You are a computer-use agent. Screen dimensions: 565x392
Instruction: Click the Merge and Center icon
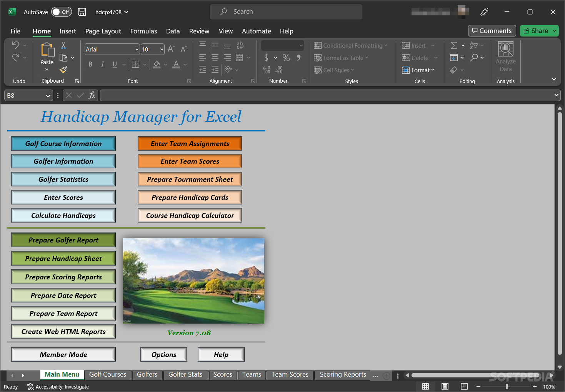[x=239, y=58]
